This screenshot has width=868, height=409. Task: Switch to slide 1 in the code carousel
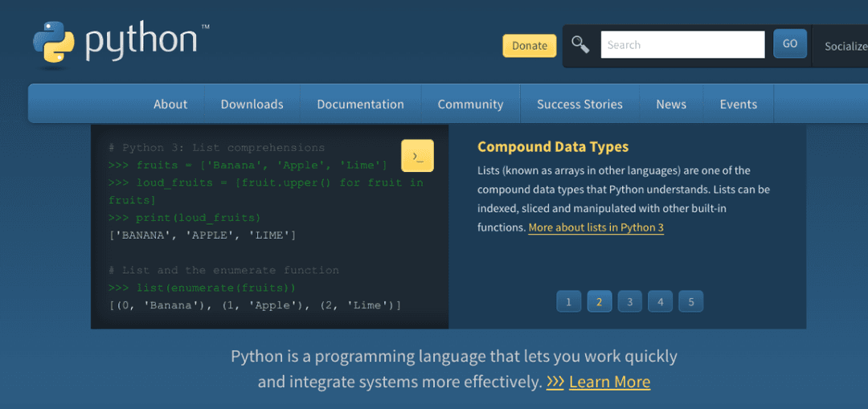tap(568, 302)
